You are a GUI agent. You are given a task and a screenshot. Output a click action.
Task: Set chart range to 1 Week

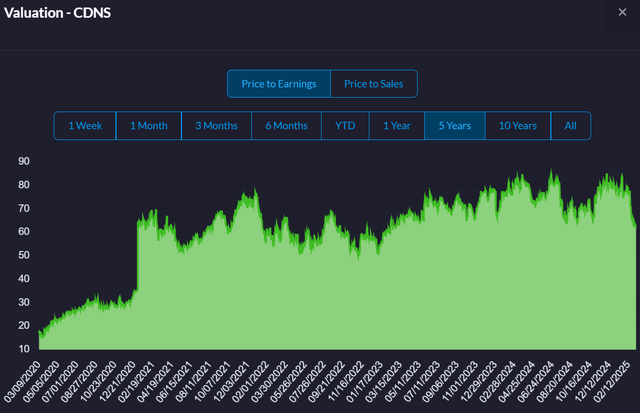click(x=85, y=126)
